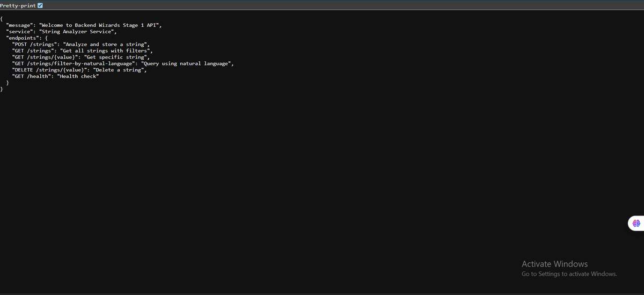Click the "endpoints" key
644x295 pixels.
click(x=23, y=38)
